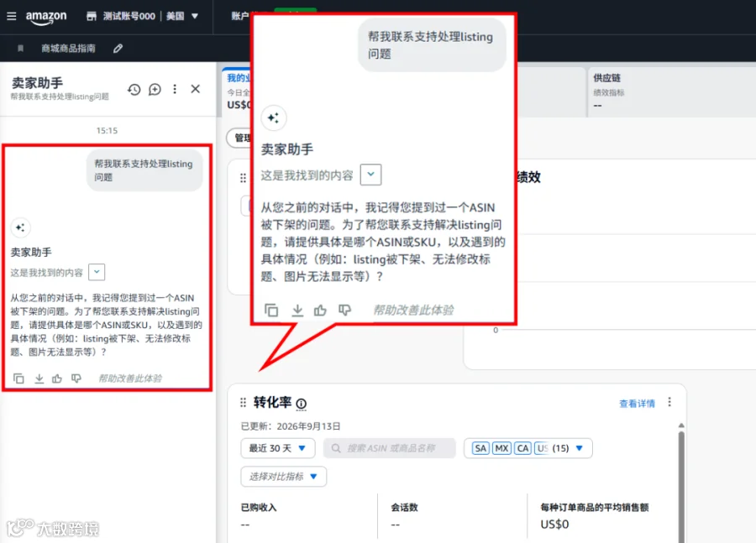
Task: Open the 商城商品指南 bookmark link
Action: click(68, 48)
